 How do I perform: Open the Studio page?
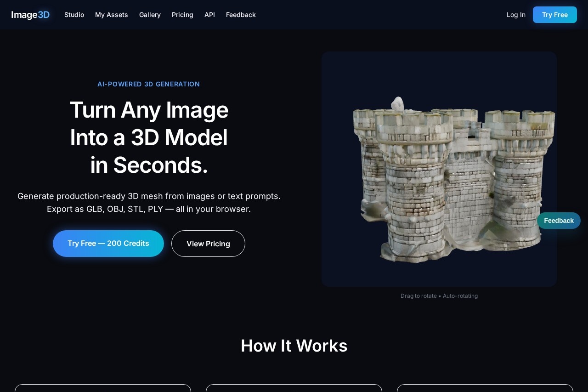74,15
